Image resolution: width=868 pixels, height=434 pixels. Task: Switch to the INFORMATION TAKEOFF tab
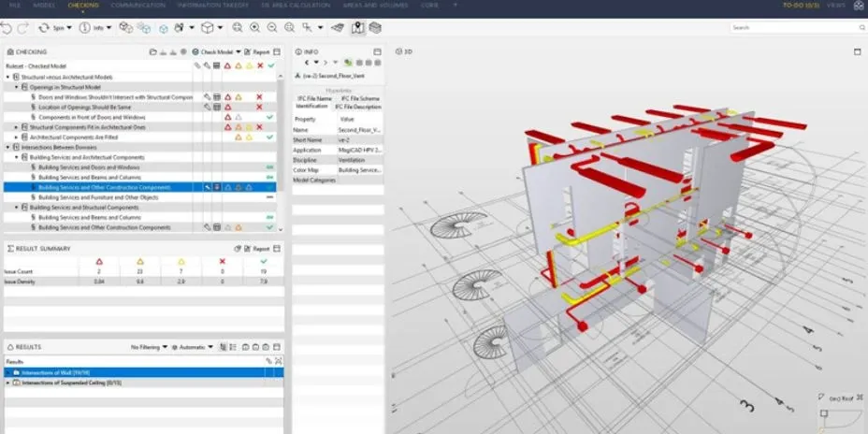pos(213,5)
